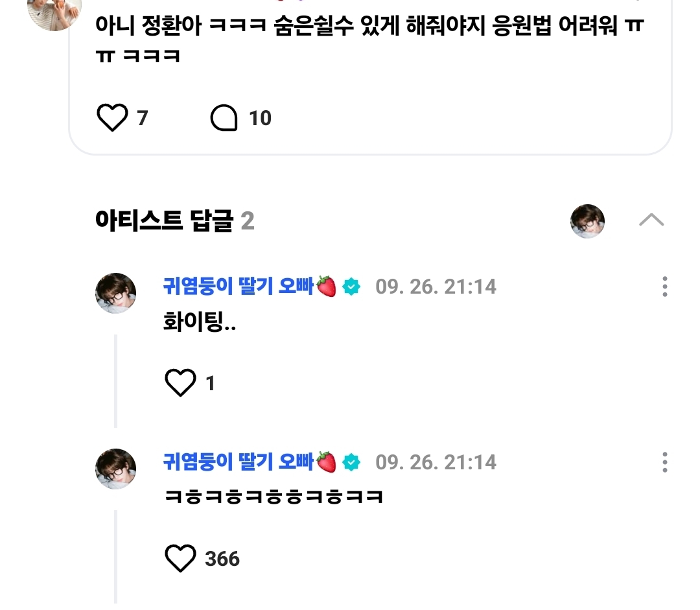Viewport: 700px width, 610px height.
Task: Tap verified badge on first reply
Action: [x=351, y=287]
